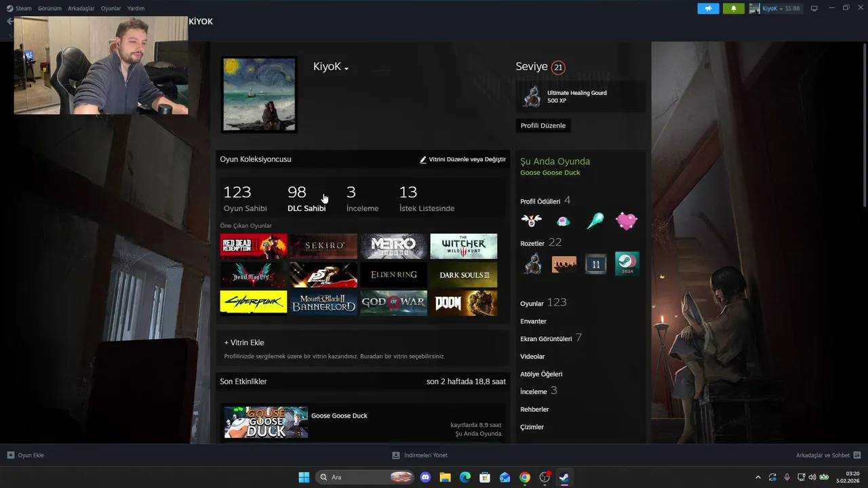The width and height of the screenshot is (868, 488).
Task: Open the 3 İnceleme stat
Action: point(363,199)
